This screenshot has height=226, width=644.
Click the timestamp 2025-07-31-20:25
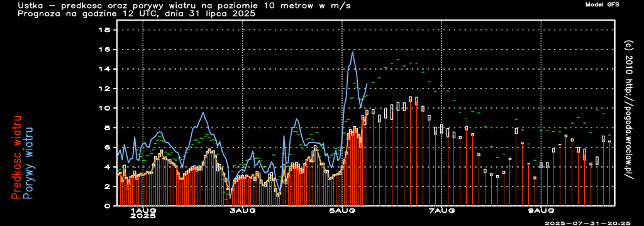[x=587, y=223]
